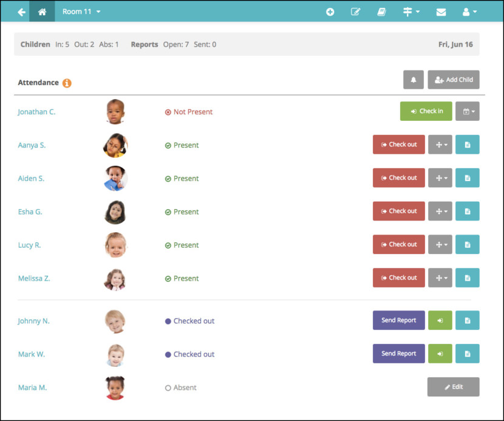Screen dimensions: 504x421
Task: Open Aanya S. profile link
Action: point(32,145)
